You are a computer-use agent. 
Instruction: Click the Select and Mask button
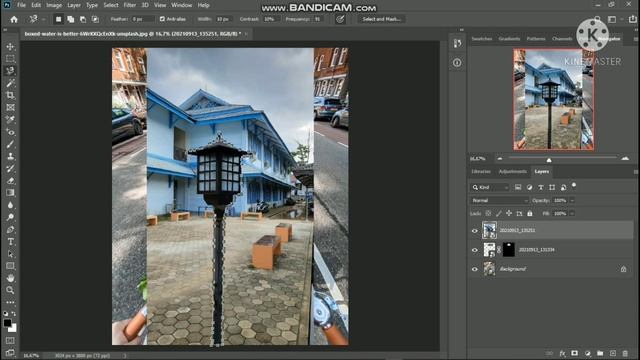(x=382, y=19)
